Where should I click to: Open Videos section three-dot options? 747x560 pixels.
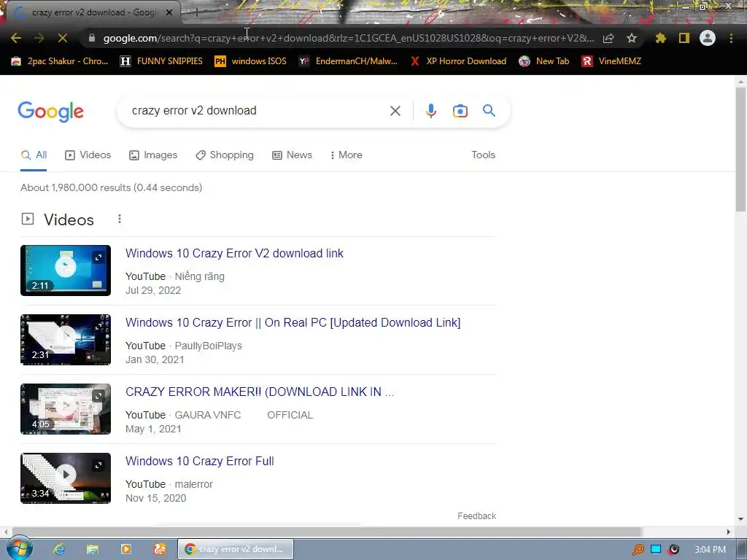pos(120,219)
